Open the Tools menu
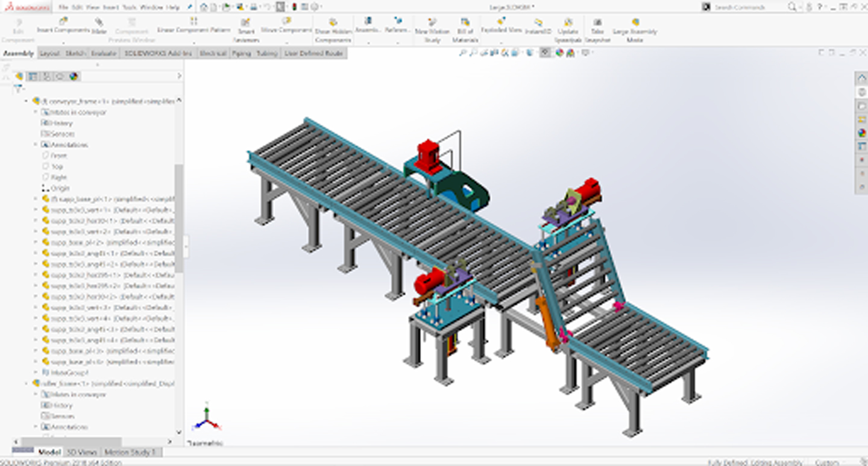The width and height of the screenshot is (868, 466). (x=129, y=7)
